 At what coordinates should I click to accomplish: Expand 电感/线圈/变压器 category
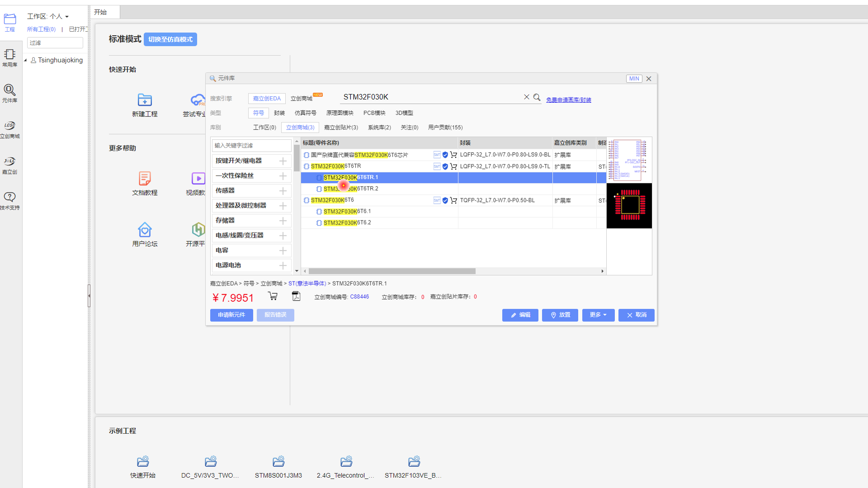[283, 235]
